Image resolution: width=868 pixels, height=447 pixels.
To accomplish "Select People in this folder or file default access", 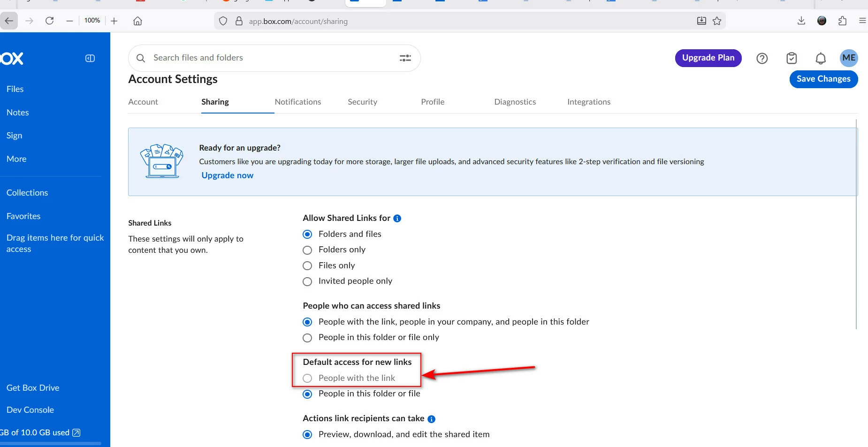I will click(x=307, y=394).
